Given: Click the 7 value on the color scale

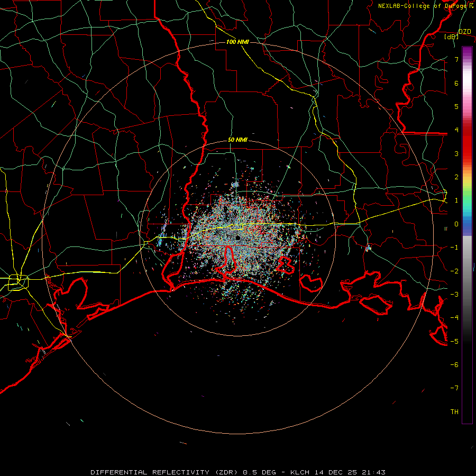Looking at the screenshot, I should click(x=456, y=59).
